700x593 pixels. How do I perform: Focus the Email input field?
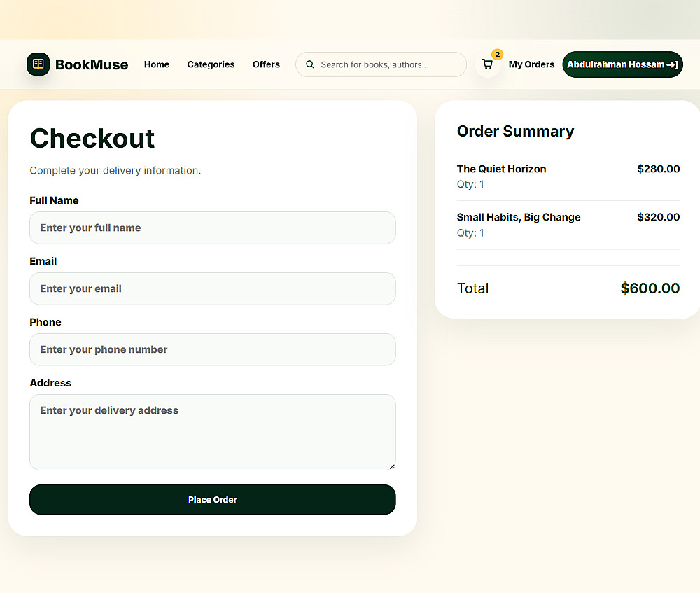click(213, 289)
